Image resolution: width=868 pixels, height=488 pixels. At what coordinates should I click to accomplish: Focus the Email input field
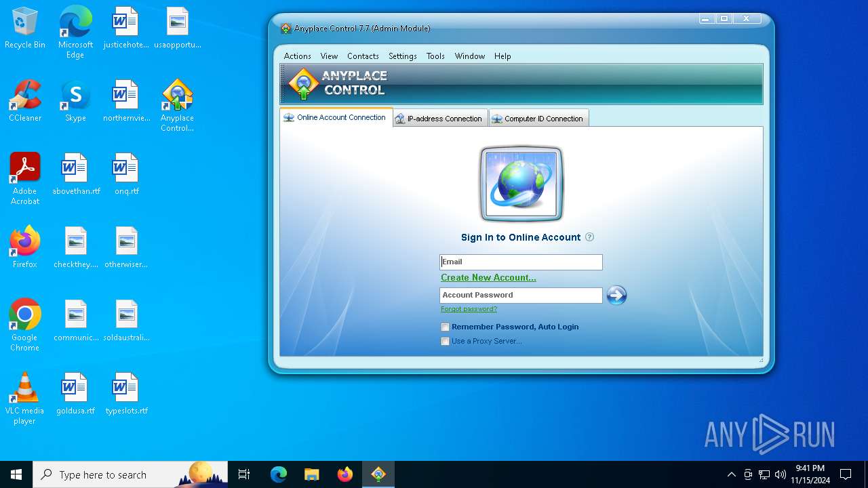click(x=521, y=262)
